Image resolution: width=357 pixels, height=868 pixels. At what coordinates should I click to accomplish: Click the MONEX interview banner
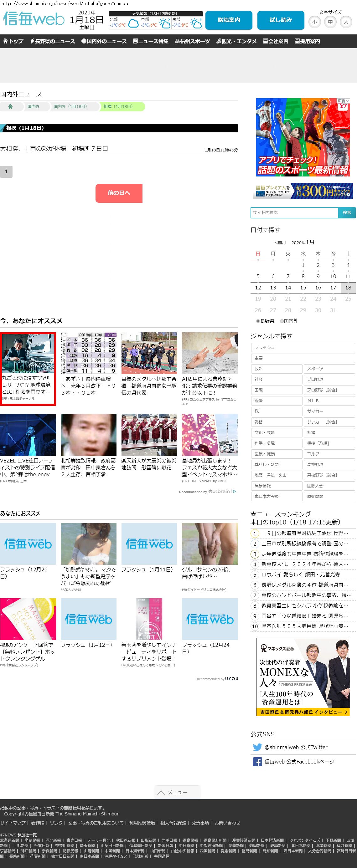tap(303, 677)
